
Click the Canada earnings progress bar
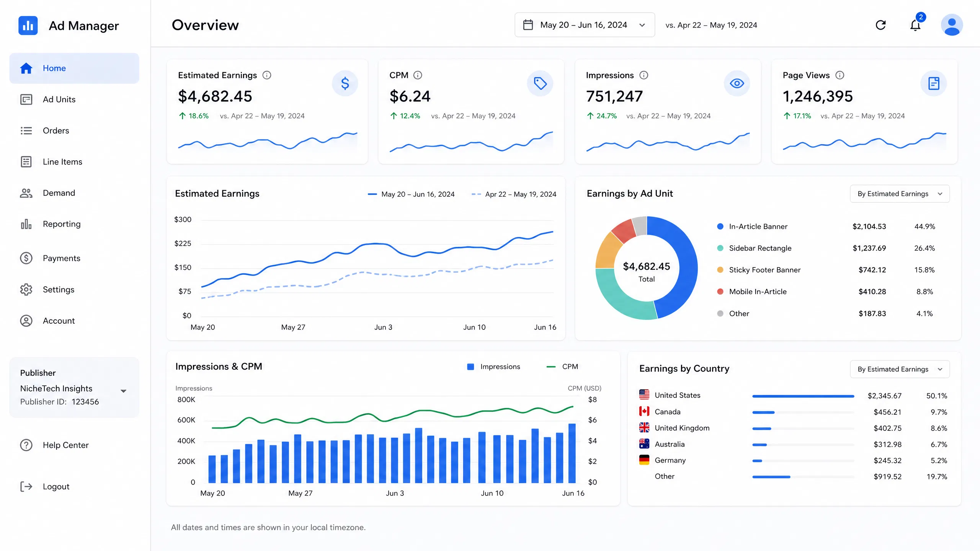(x=803, y=412)
